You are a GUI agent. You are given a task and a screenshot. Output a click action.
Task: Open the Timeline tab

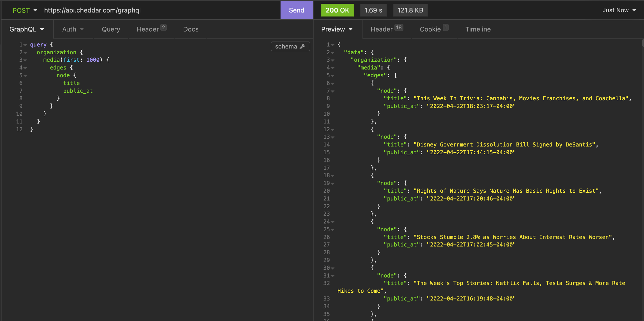477,29
